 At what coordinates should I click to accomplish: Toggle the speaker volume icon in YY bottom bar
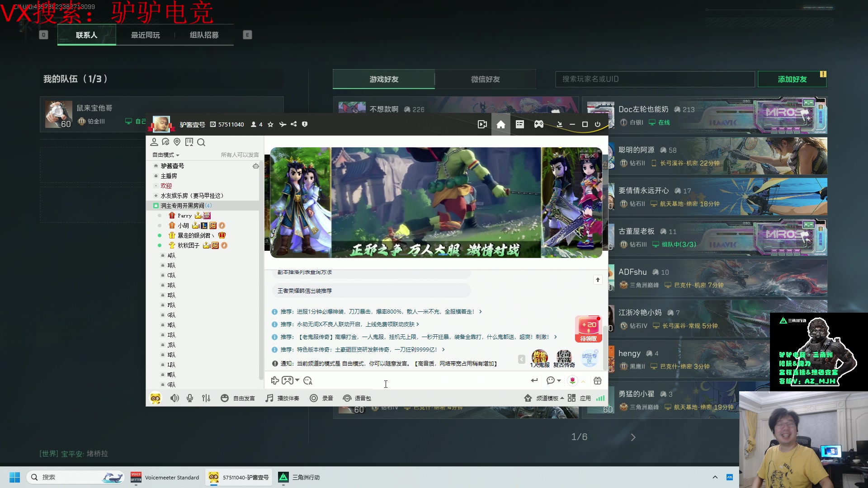[175, 398]
